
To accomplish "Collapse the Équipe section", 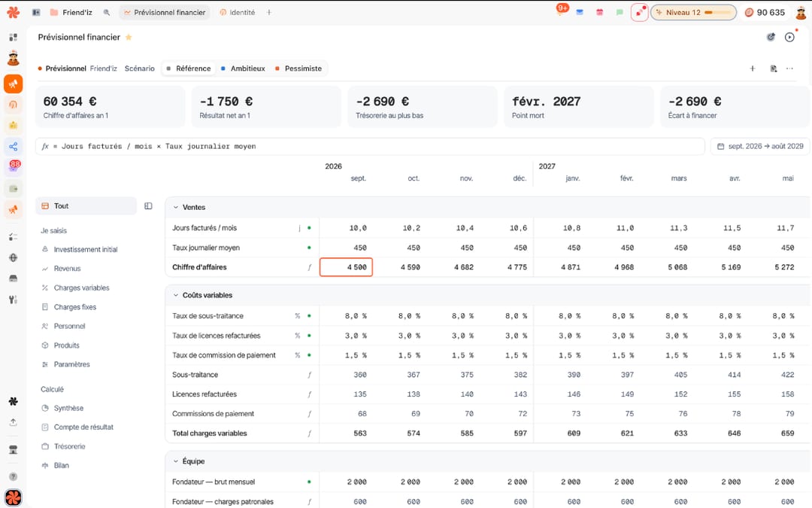I will (175, 461).
